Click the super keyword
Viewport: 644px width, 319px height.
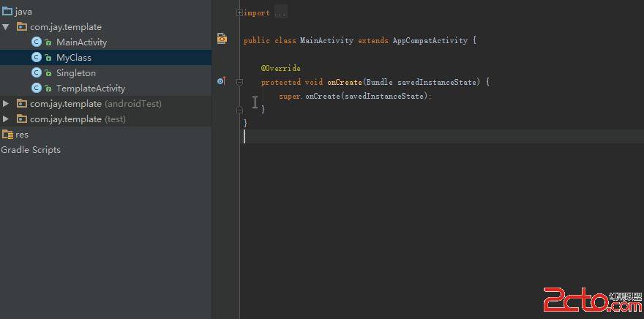[291, 97]
